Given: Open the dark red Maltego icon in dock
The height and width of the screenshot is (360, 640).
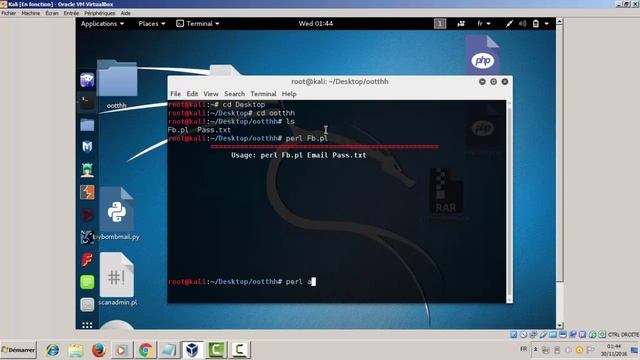Looking at the screenshot, I should pos(87,214).
